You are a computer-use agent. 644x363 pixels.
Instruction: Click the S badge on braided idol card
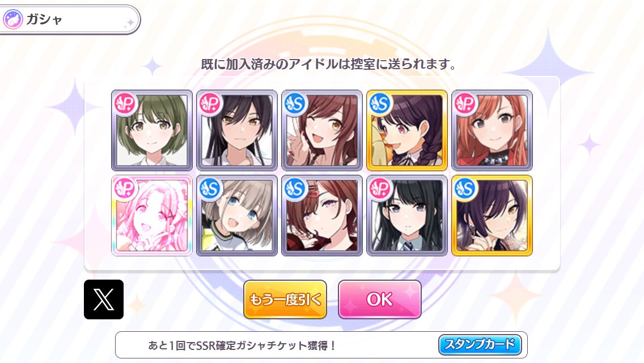click(x=380, y=104)
